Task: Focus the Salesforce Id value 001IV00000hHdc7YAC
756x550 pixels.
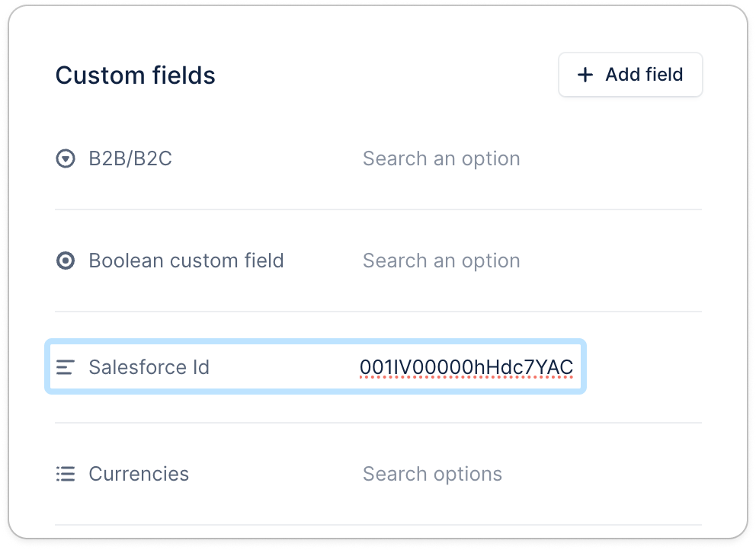Action: (x=466, y=368)
